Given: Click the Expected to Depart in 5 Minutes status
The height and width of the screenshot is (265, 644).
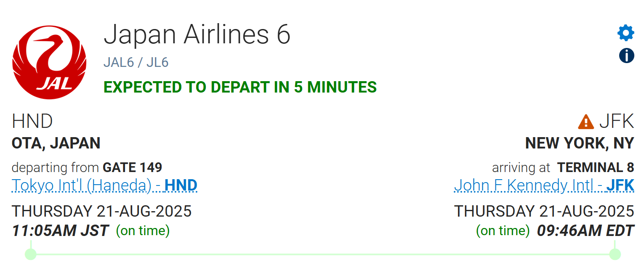Looking at the screenshot, I should pos(240,87).
